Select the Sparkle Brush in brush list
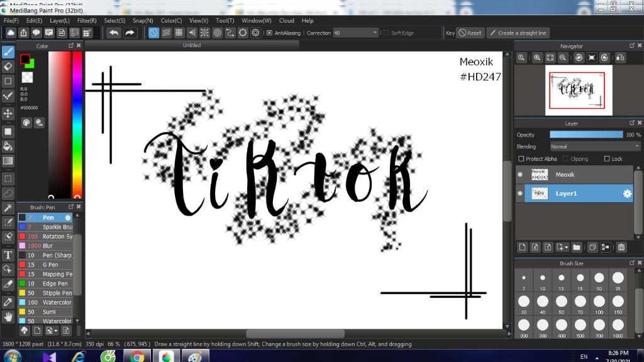The width and height of the screenshot is (644, 362). (x=45, y=227)
